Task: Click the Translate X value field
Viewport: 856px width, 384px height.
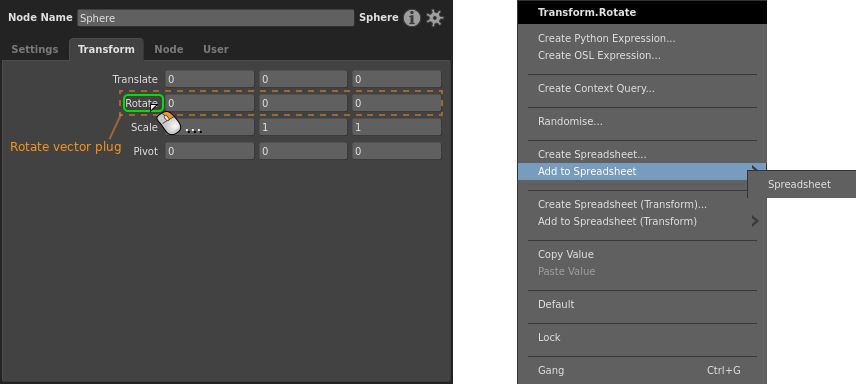Action: pyautogui.click(x=210, y=79)
